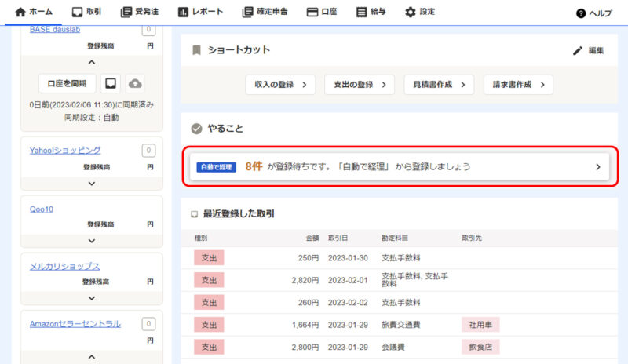
Task: Click the 収入の登録 shortcut
Action: (280, 85)
